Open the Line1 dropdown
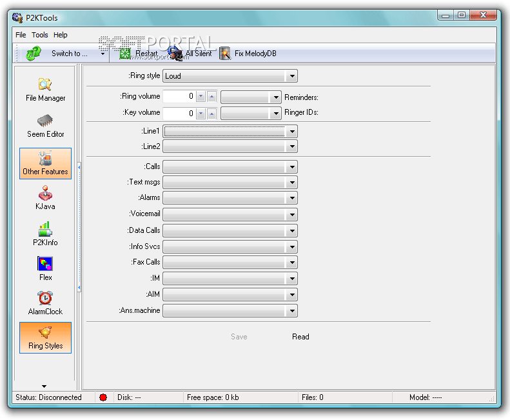Viewport: 510px width, 420px height. (230, 131)
